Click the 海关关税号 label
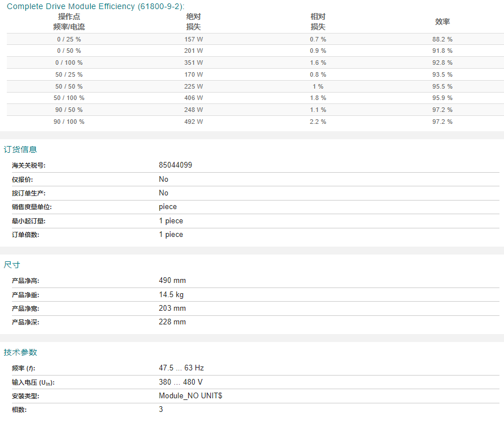Image resolution: width=504 pixels, height=421 pixels. 28,165
